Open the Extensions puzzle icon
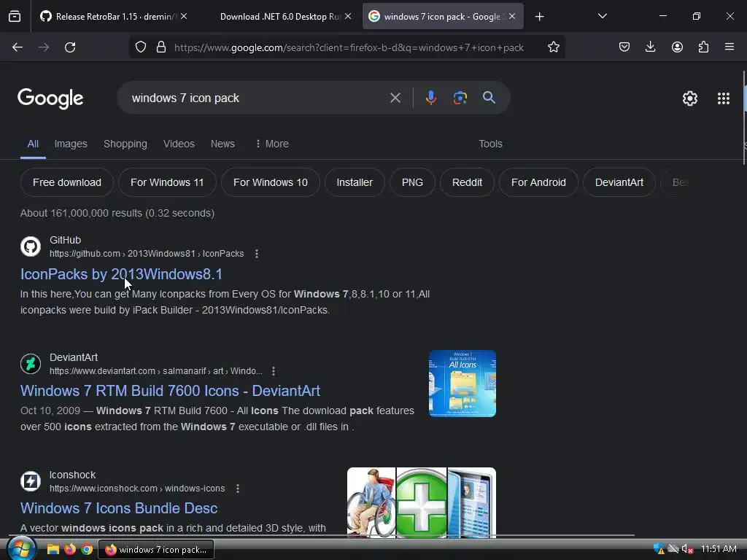This screenshot has height=560, width=747. [703, 47]
